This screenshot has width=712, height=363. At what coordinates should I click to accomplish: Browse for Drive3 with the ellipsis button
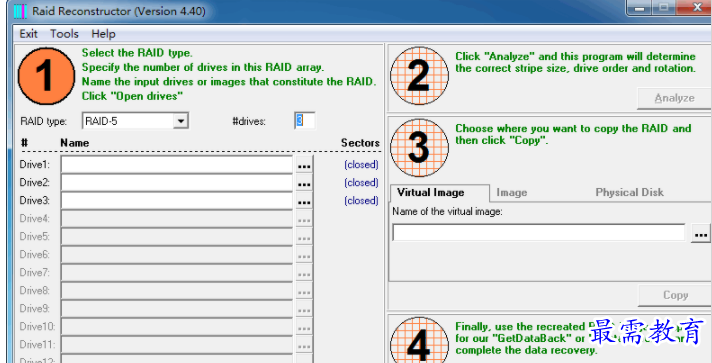tap(304, 201)
